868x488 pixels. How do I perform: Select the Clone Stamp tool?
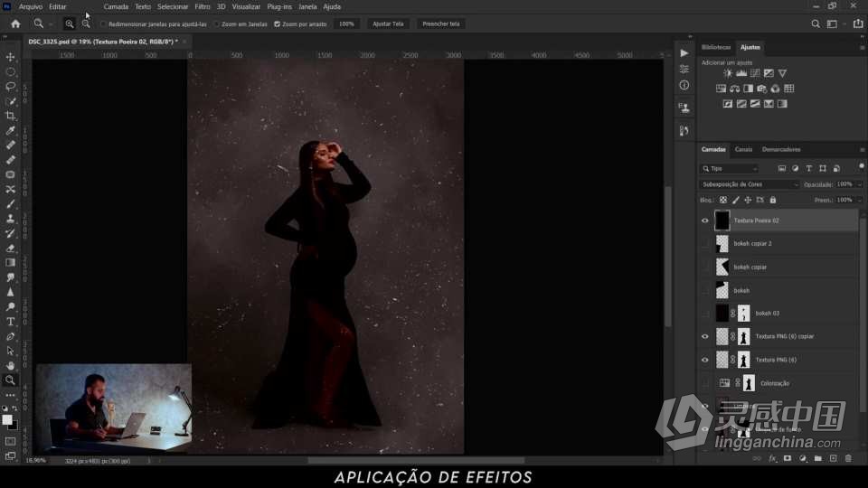pos(10,219)
